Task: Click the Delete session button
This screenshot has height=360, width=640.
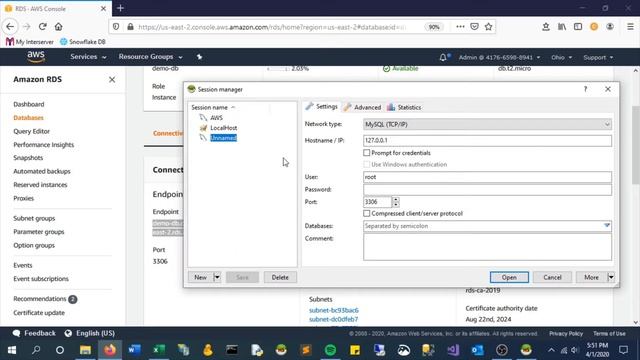Action: pyautogui.click(x=280, y=277)
